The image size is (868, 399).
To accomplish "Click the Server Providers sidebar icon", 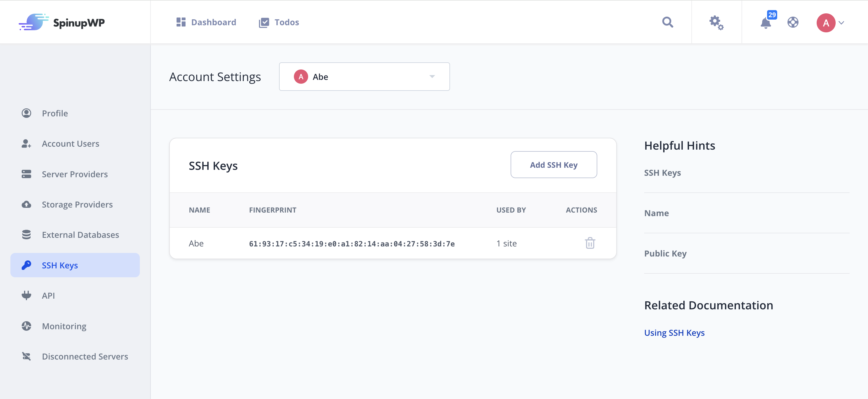I will [x=27, y=174].
